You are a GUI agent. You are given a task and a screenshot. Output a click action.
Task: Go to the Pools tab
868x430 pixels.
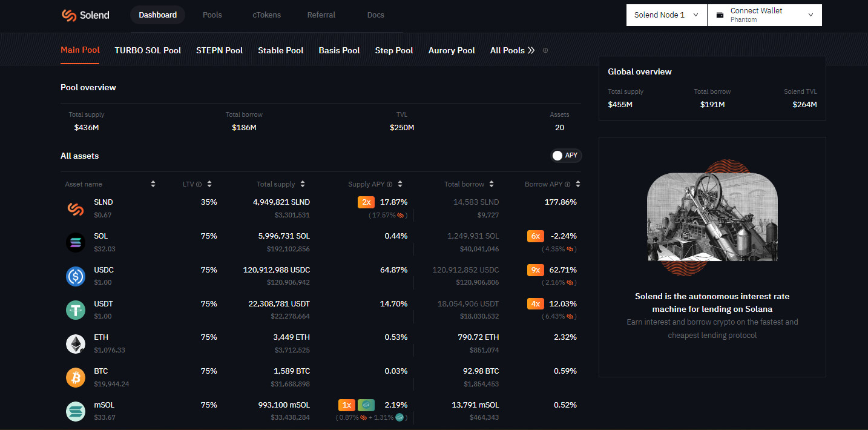[x=212, y=15]
